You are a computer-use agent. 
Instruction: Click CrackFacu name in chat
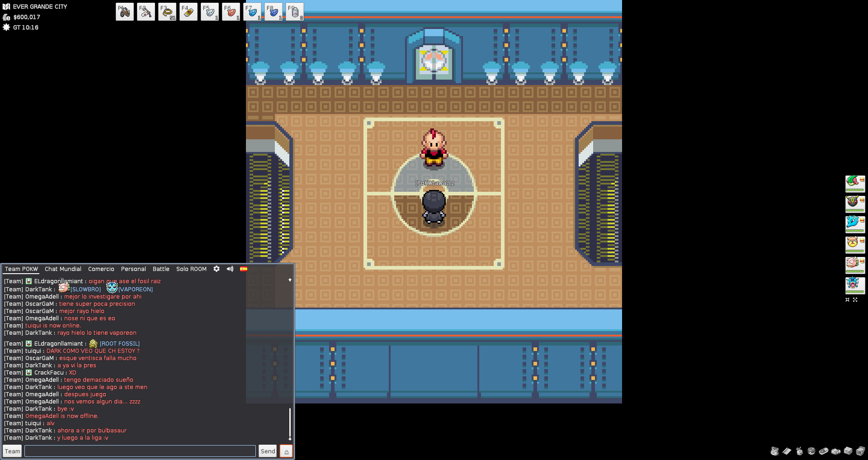49,372
